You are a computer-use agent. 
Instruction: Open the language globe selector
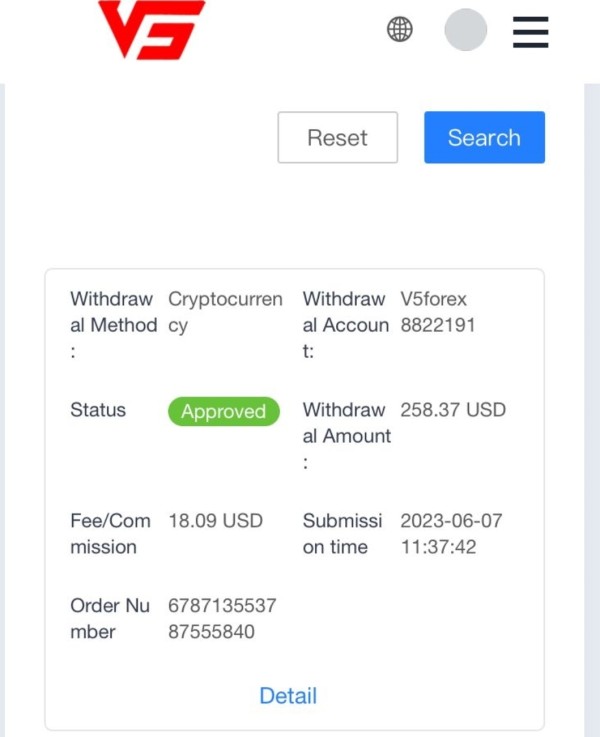pos(400,30)
